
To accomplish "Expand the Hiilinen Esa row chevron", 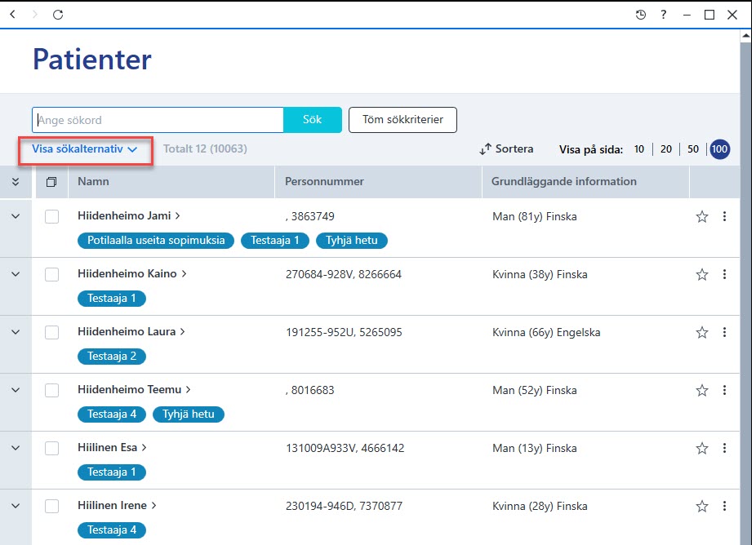I will (x=16, y=448).
